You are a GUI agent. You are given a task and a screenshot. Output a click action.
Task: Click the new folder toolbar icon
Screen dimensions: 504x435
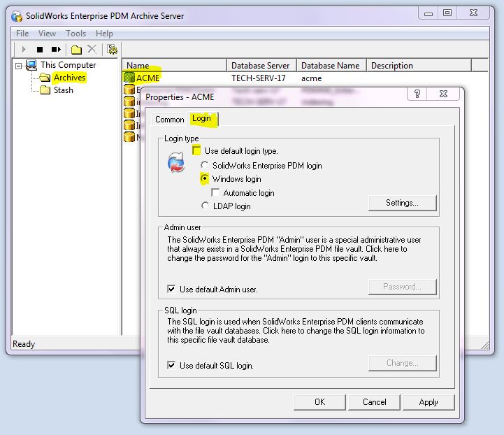click(x=76, y=50)
